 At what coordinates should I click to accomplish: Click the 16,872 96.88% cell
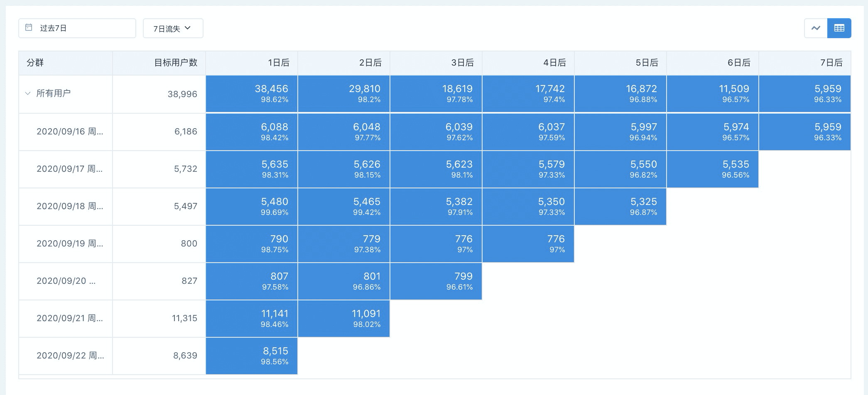pos(620,94)
